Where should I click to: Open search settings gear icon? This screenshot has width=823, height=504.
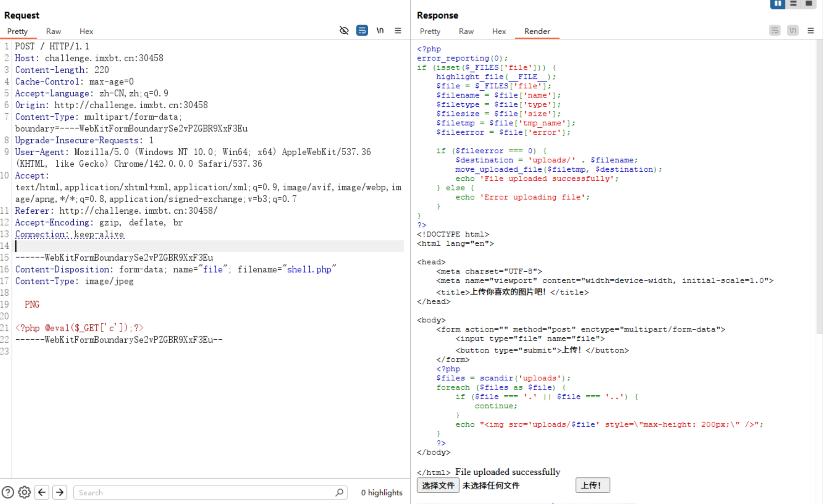(x=24, y=492)
